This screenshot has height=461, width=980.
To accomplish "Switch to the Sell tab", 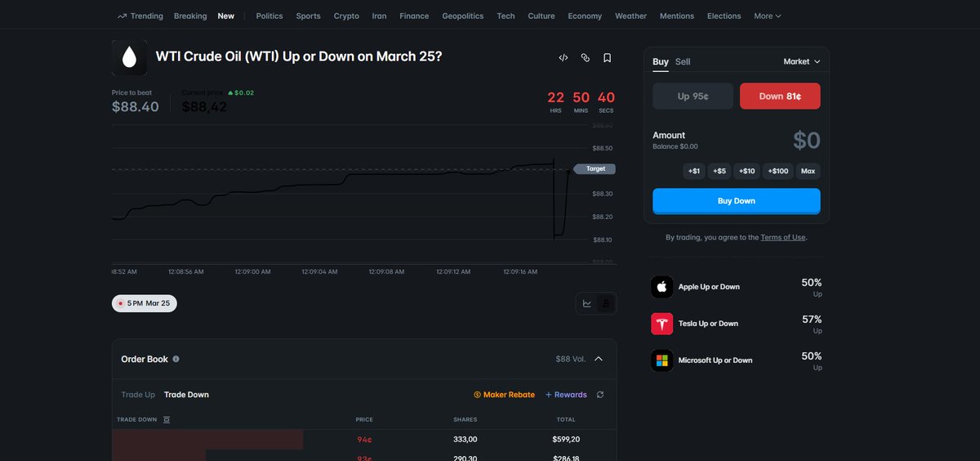I will click(x=683, y=61).
